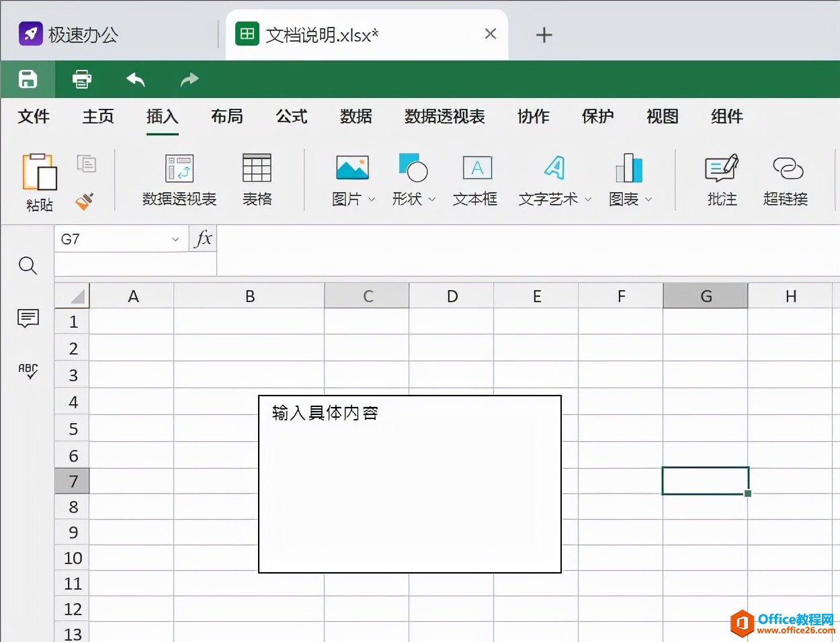
Task: Open the Search icon in the left sidebar
Action: tap(27, 266)
